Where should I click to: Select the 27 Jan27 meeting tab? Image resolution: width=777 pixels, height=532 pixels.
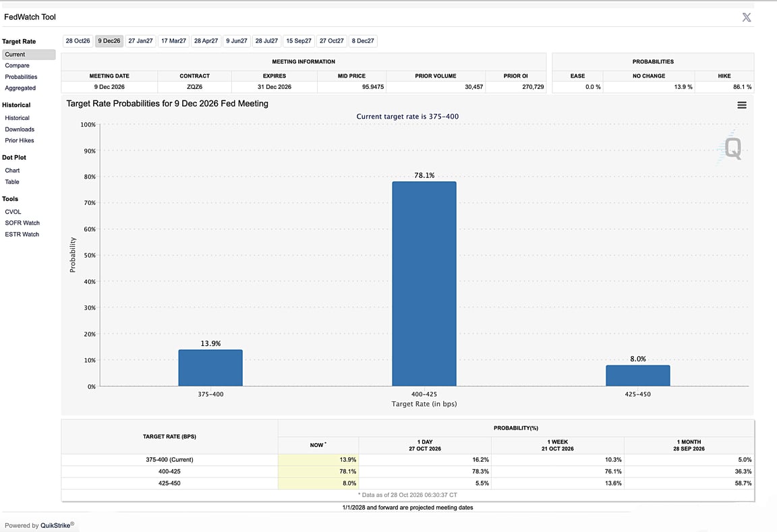pyautogui.click(x=140, y=41)
